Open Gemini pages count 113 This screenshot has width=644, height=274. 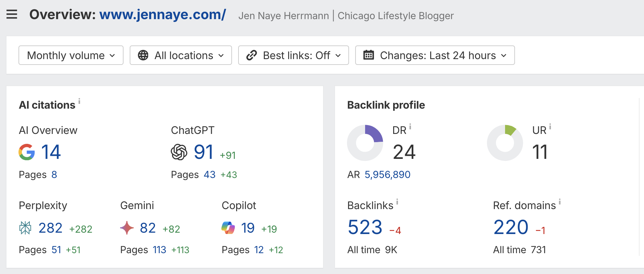159,250
